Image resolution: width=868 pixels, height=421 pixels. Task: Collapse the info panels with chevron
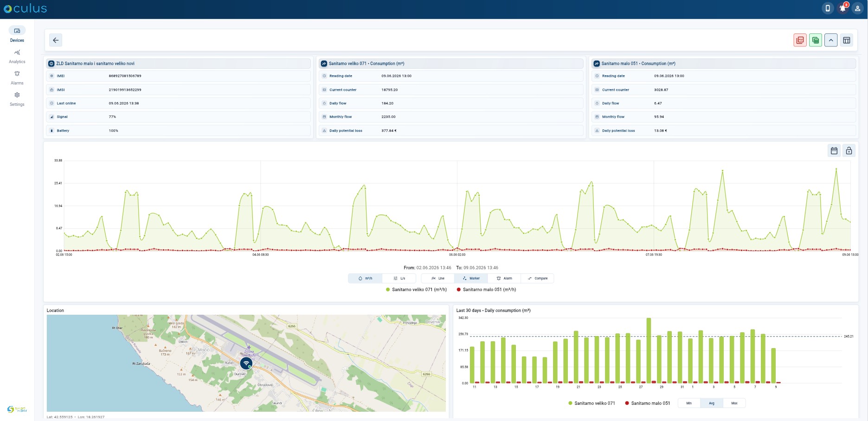[831, 40]
